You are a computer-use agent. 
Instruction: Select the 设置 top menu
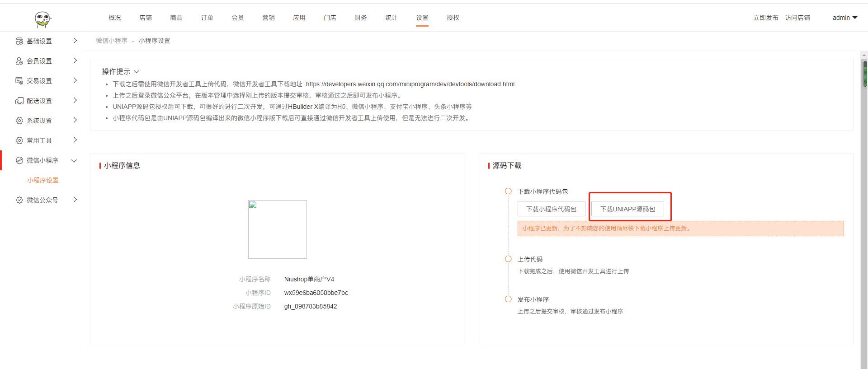tap(422, 18)
